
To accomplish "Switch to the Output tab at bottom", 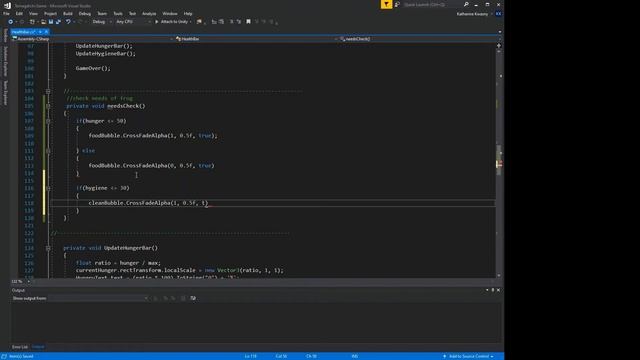I will [x=38, y=347].
